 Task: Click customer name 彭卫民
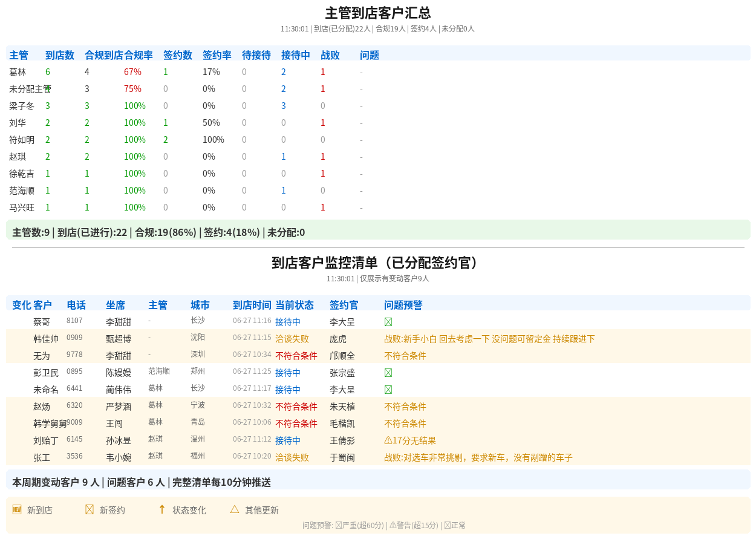(46, 373)
